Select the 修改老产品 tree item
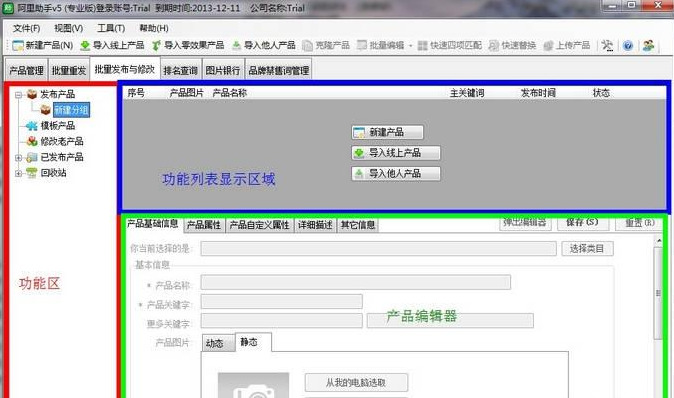Screen dimensions: 674x398 (62, 141)
